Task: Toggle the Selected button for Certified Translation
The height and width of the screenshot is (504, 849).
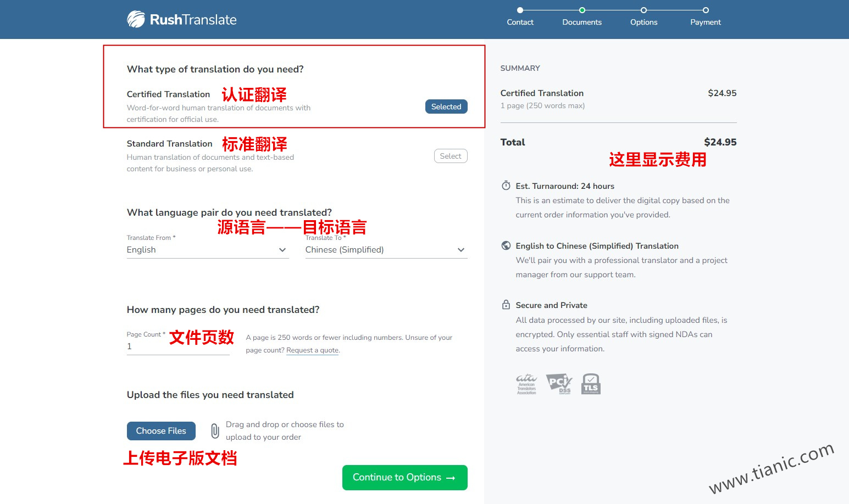Action: pyautogui.click(x=446, y=107)
